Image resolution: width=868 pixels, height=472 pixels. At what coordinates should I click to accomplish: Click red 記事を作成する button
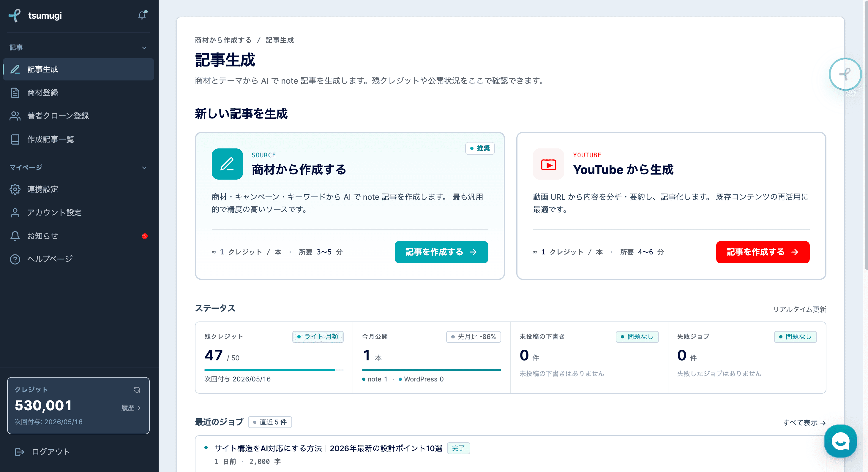click(763, 252)
